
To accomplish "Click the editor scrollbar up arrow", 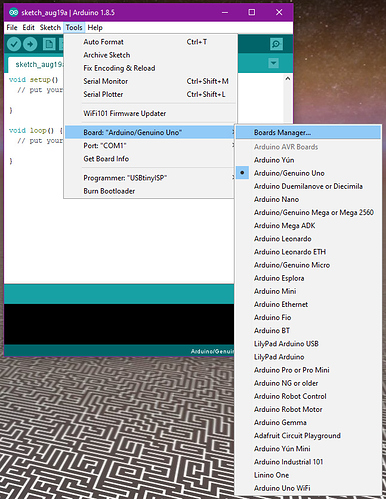I will click(x=288, y=79).
